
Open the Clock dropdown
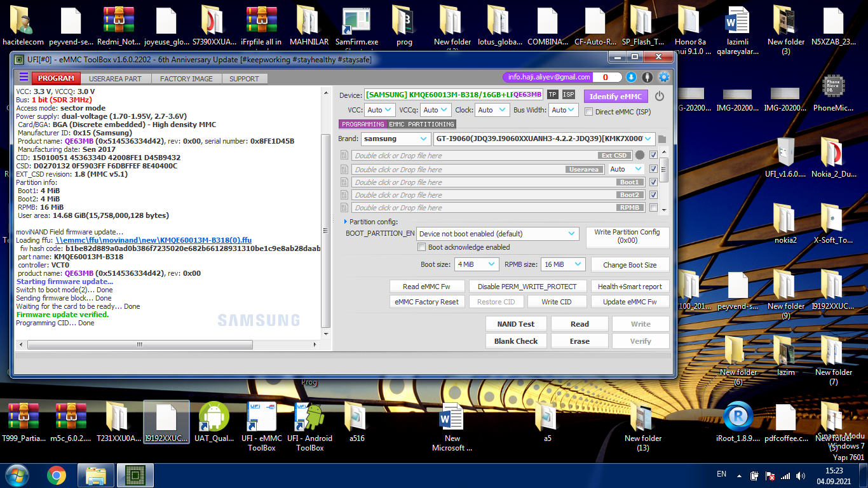point(492,110)
